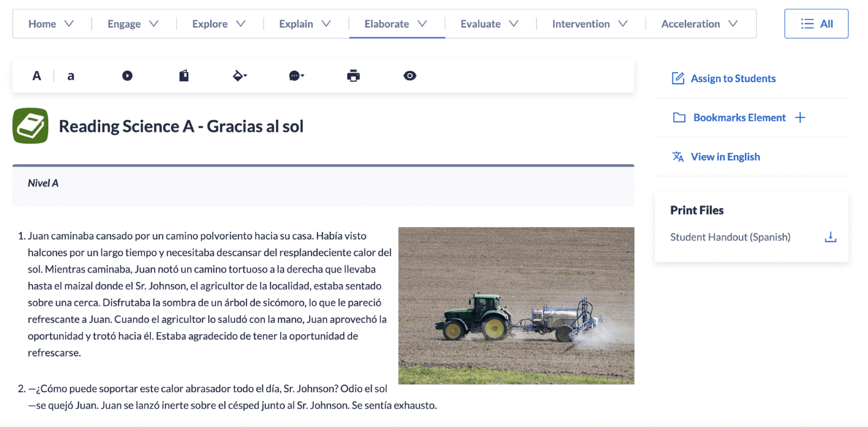Toggle the eye visibility icon

pos(410,76)
